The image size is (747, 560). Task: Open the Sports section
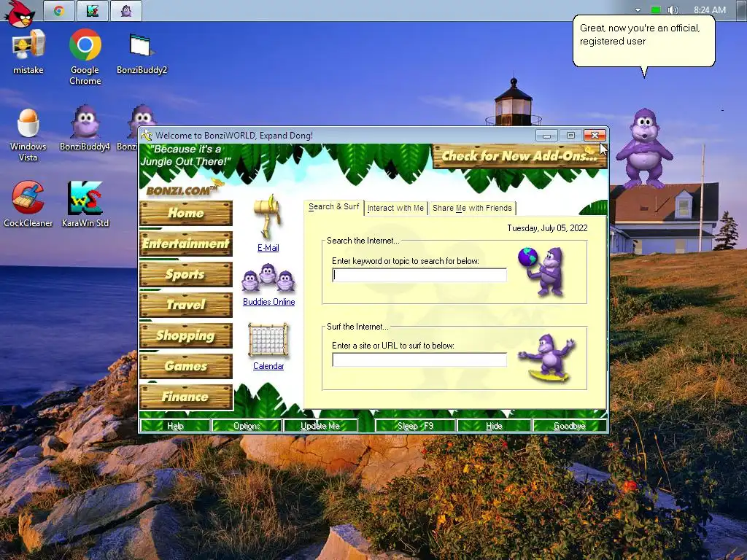(186, 274)
